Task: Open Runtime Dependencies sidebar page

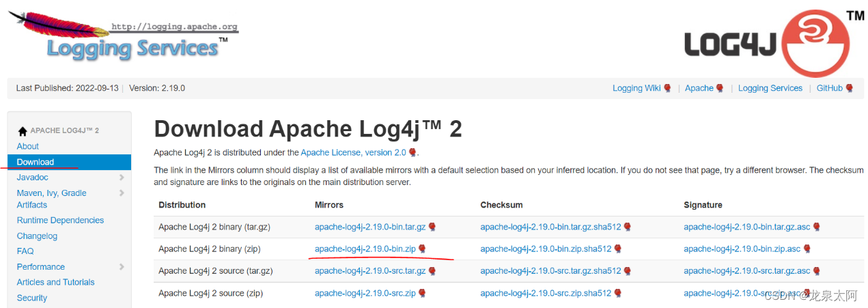Action: (60, 220)
